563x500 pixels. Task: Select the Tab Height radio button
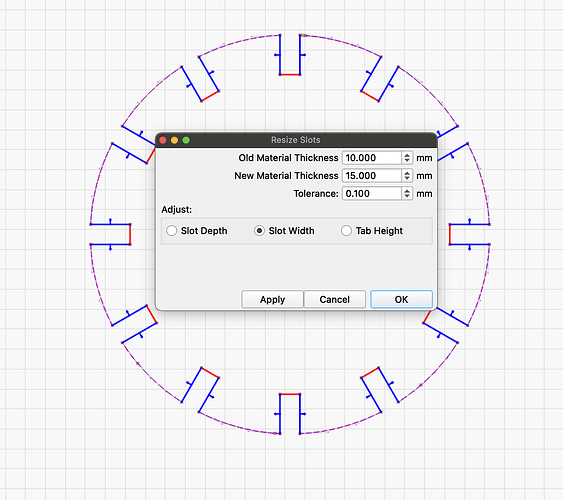click(x=346, y=230)
